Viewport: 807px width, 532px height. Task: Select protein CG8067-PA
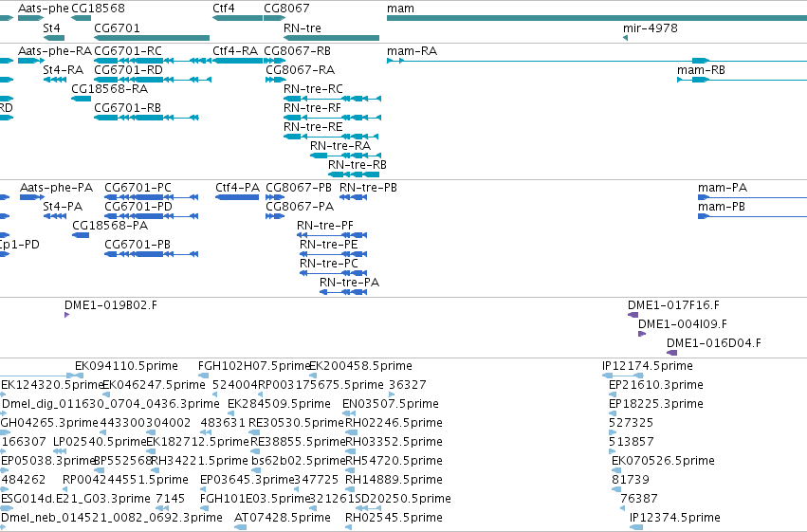point(275,216)
